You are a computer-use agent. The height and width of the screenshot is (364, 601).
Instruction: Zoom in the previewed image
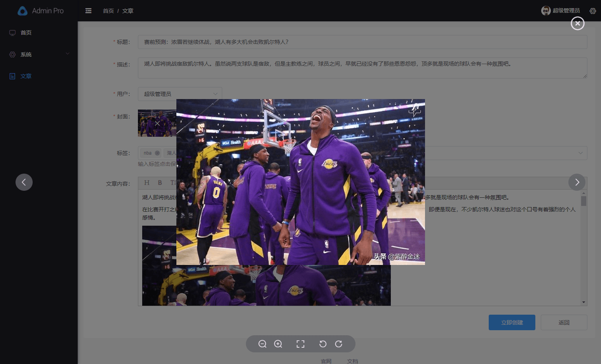[278, 344]
